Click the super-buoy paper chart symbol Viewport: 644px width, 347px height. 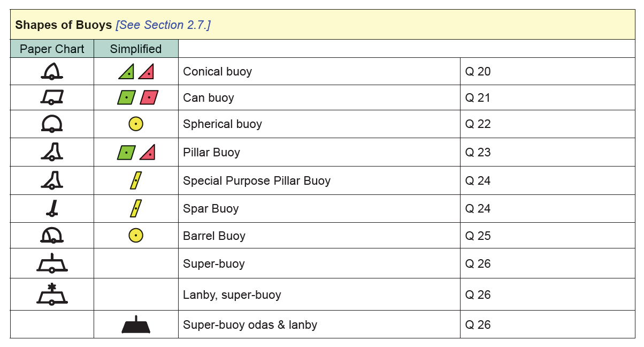click(x=52, y=263)
